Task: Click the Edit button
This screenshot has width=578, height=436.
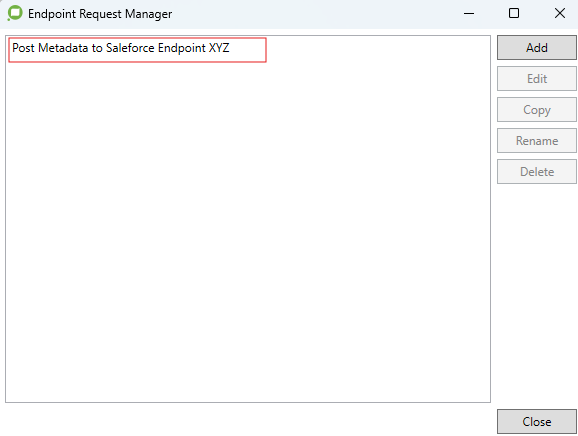Action: pyautogui.click(x=537, y=79)
